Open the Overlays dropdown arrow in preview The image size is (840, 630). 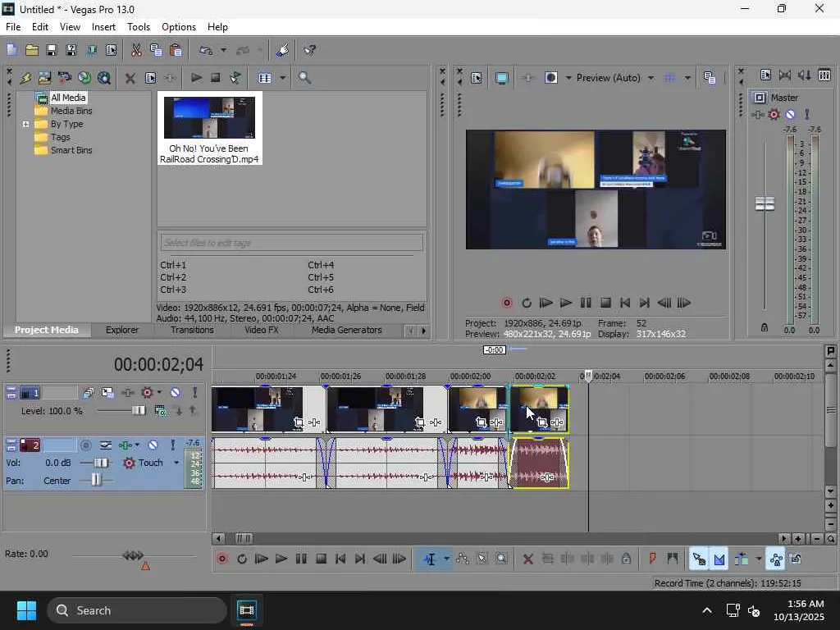click(687, 78)
